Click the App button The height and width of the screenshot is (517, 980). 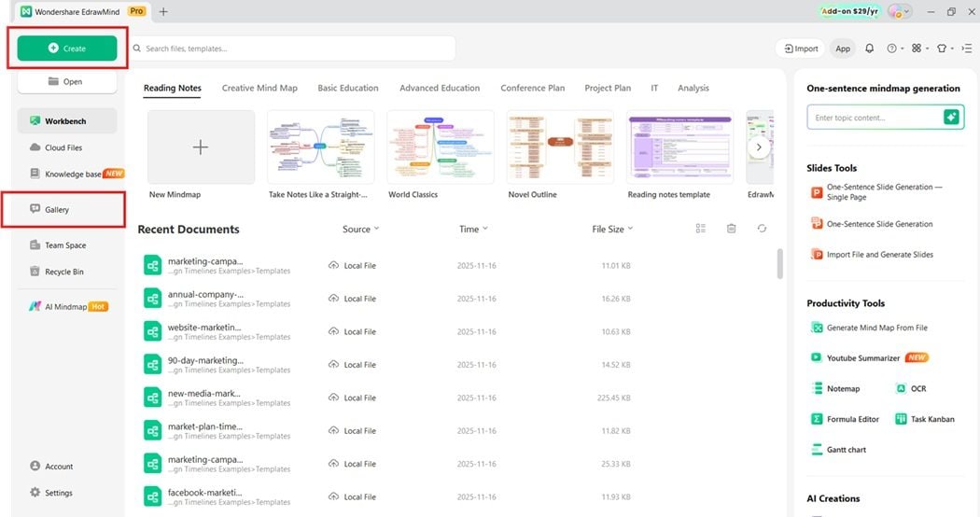[843, 49]
